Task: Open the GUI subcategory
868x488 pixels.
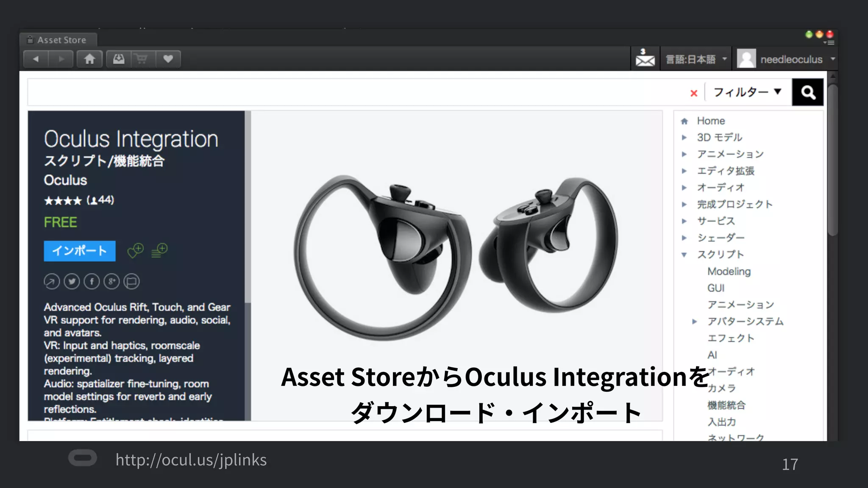Action: pos(716,288)
